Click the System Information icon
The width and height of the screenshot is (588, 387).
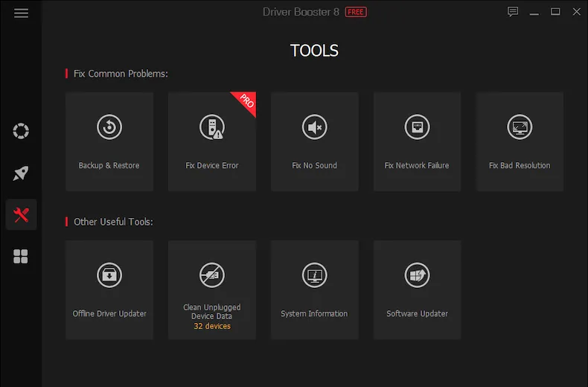click(x=314, y=275)
